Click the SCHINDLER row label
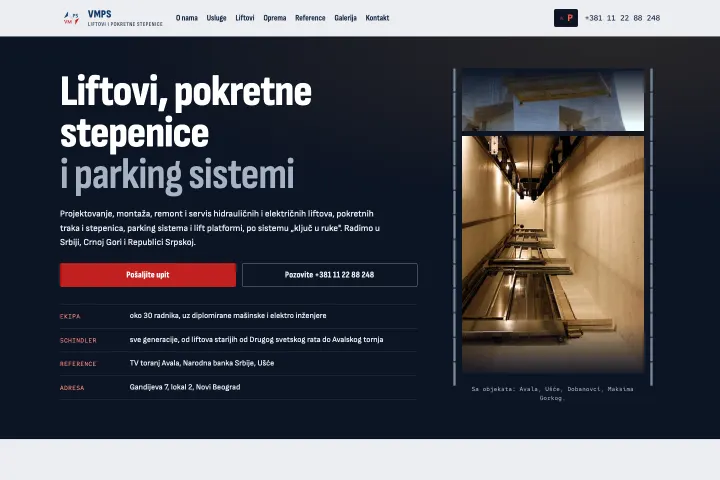720x480 pixels. pyautogui.click(x=78, y=340)
